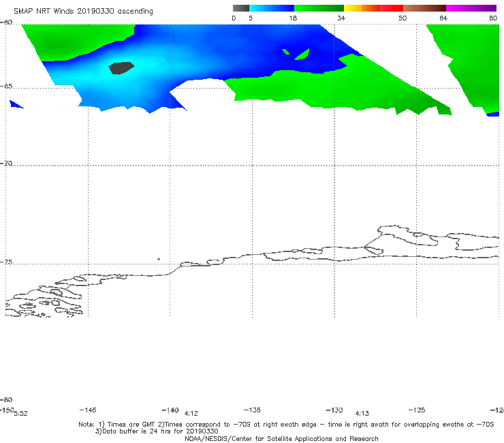The width and height of the screenshot is (504, 443).
Task: Click the swath time '4:13'
Action: 362,414
